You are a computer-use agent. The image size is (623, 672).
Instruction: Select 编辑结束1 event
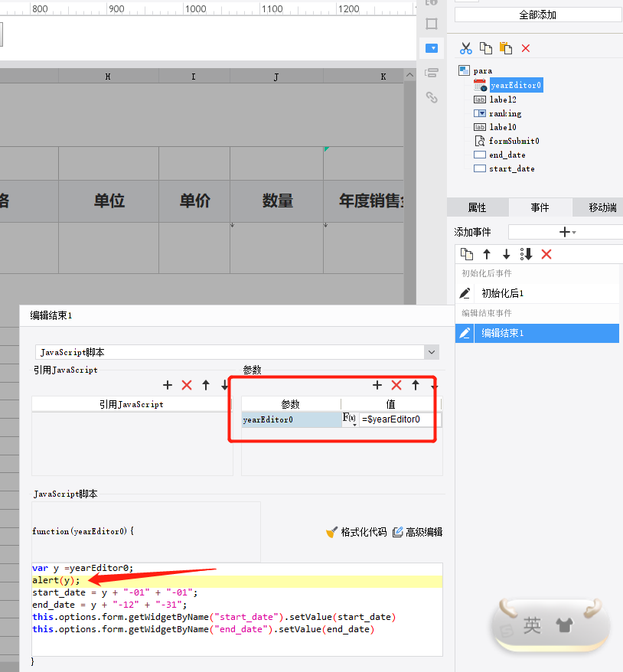[546, 333]
